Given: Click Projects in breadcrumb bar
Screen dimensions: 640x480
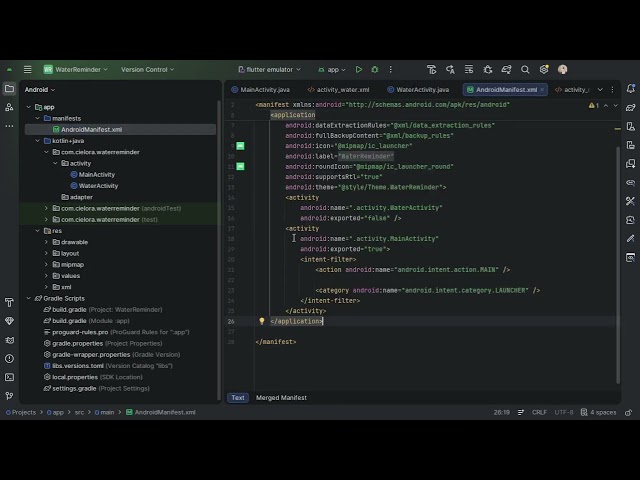Looking at the screenshot, I should click(21, 412).
